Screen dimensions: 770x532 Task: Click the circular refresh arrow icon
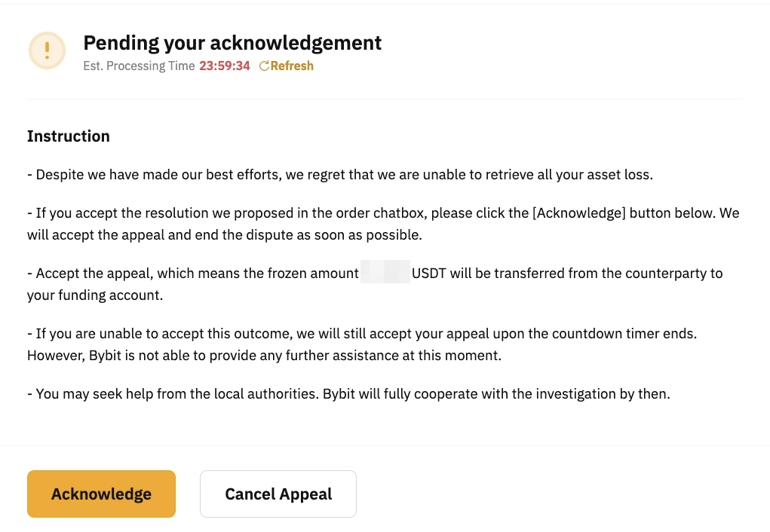click(x=264, y=66)
